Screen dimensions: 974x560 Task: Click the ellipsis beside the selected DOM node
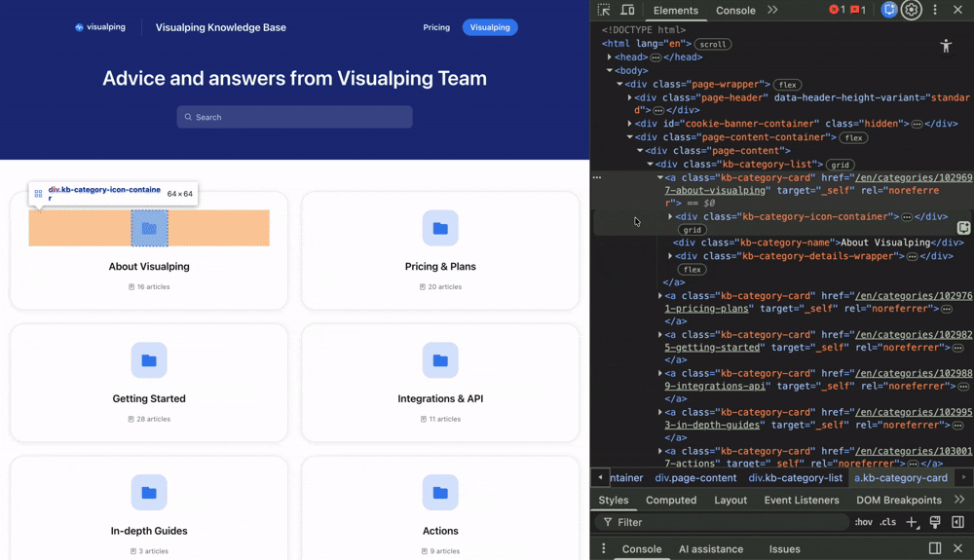click(x=597, y=177)
